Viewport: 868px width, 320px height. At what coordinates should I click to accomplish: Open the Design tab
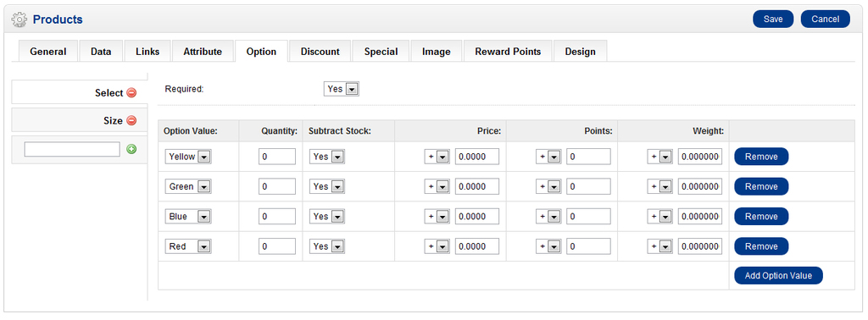click(x=580, y=52)
